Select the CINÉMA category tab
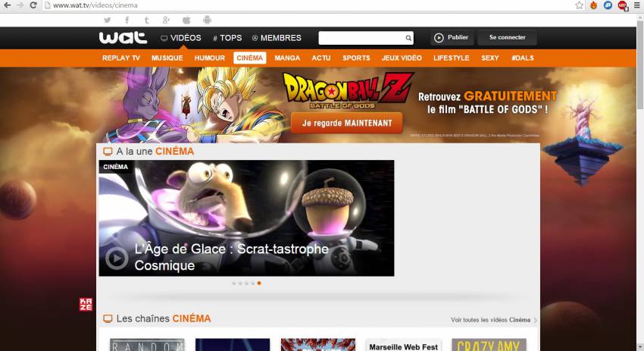The width and height of the screenshot is (644, 351). tap(250, 58)
